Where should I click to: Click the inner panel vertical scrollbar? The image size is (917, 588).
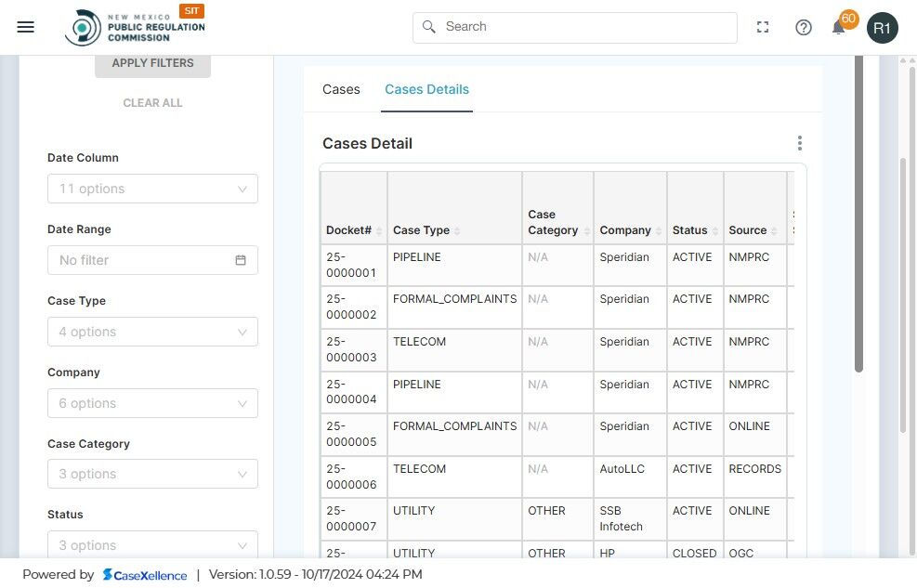coord(858,214)
